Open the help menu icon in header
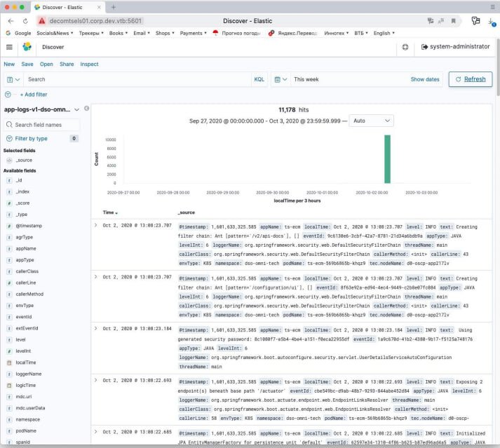The height and width of the screenshot is (448, 500). click(x=405, y=47)
